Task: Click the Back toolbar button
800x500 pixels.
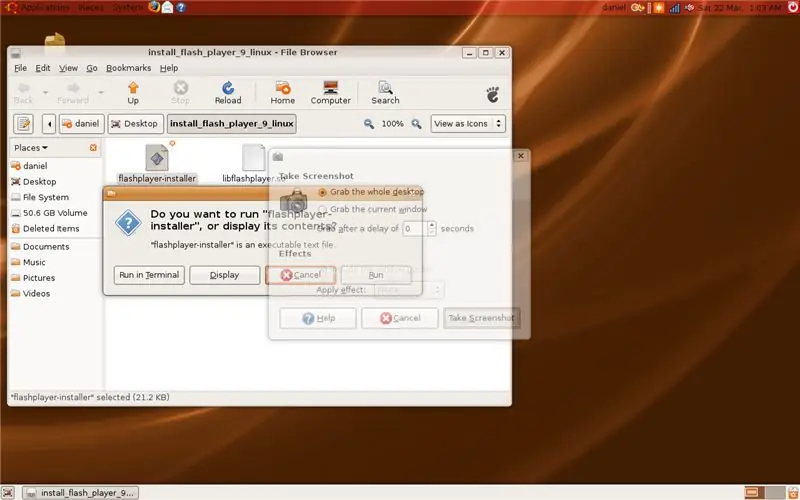Action: 23,92
